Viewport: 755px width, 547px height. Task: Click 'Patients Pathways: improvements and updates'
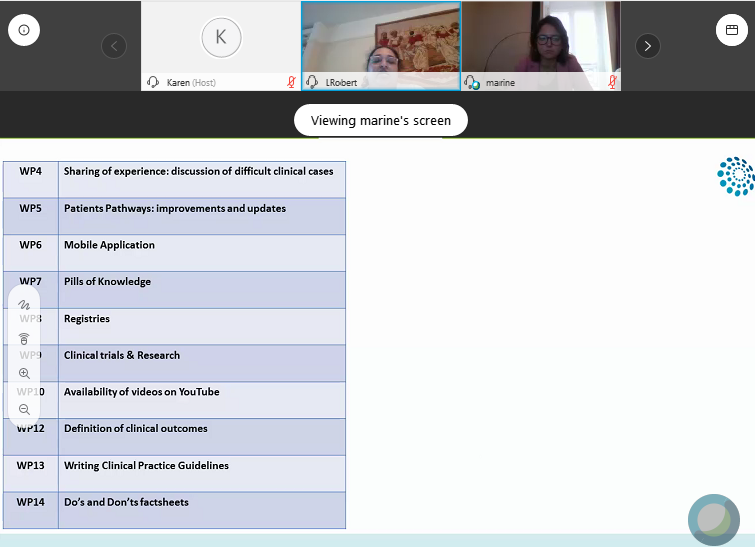pyautogui.click(x=175, y=208)
